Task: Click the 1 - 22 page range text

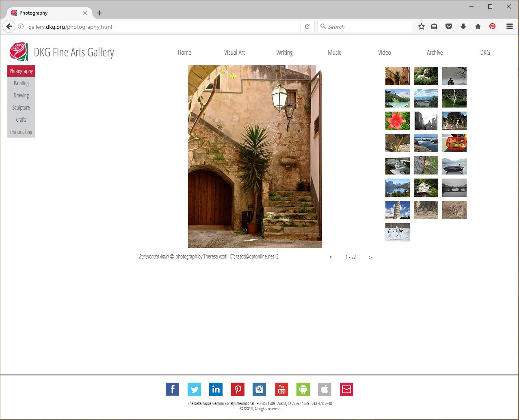Action: (350, 257)
